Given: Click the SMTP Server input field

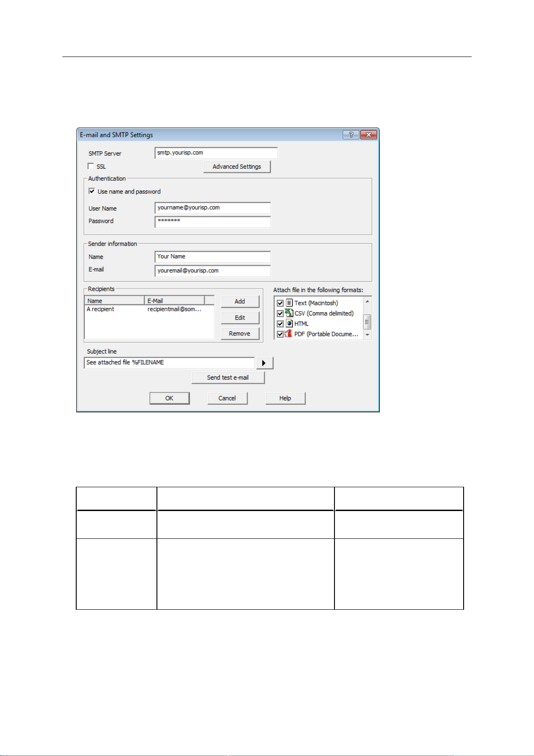Looking at the screenshot, I should (216, 153).
